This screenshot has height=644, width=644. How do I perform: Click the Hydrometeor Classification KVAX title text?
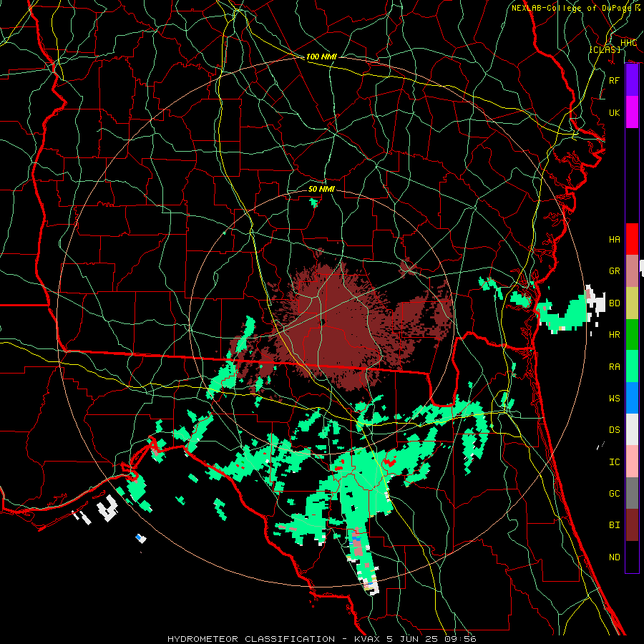(322, 639)
